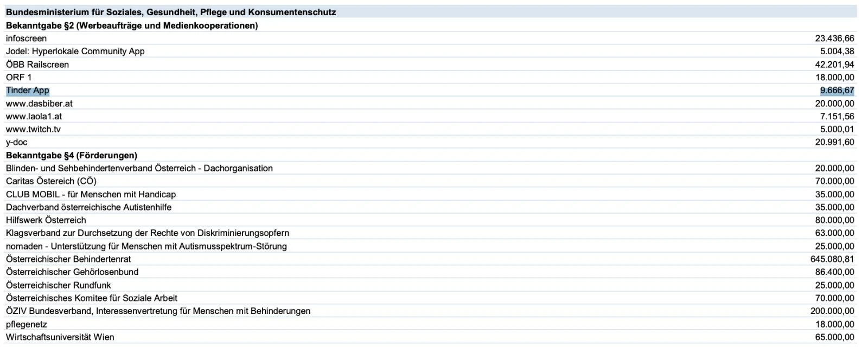
Task: Click Wirtschaftsuniversität Wien
Action: 60,337
